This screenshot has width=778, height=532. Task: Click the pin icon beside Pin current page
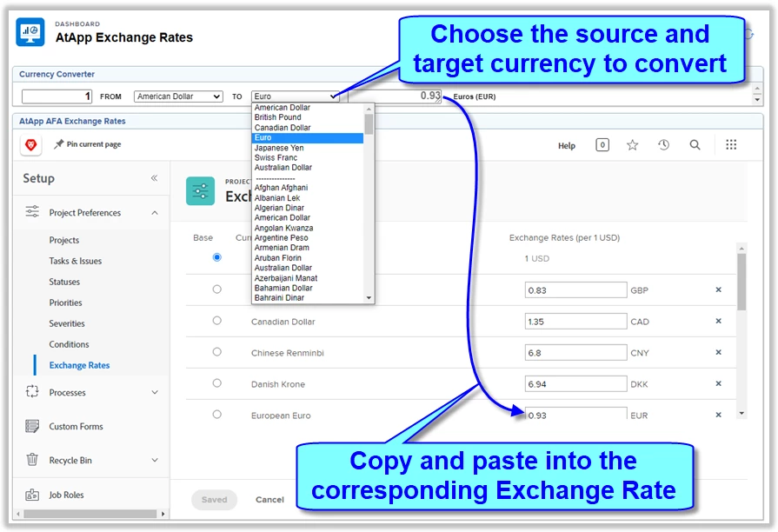click(x=59, y=144)
